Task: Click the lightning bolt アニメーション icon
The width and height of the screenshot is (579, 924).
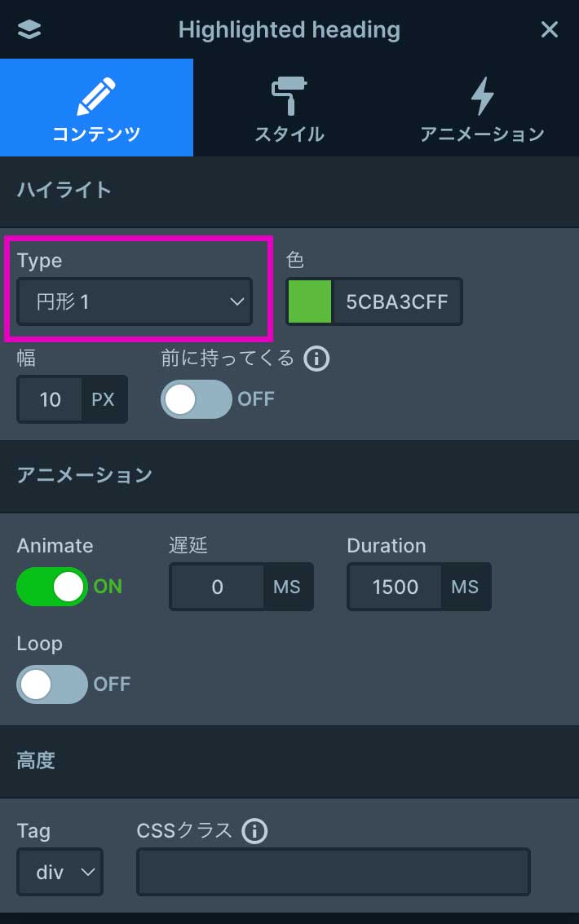Action: 482,96
